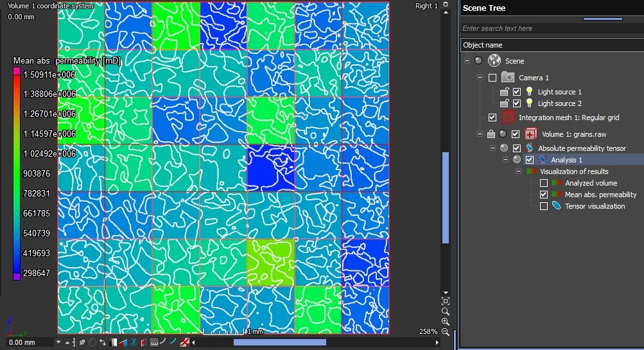Click the Light source 2 bulb icon

point(530,103)
